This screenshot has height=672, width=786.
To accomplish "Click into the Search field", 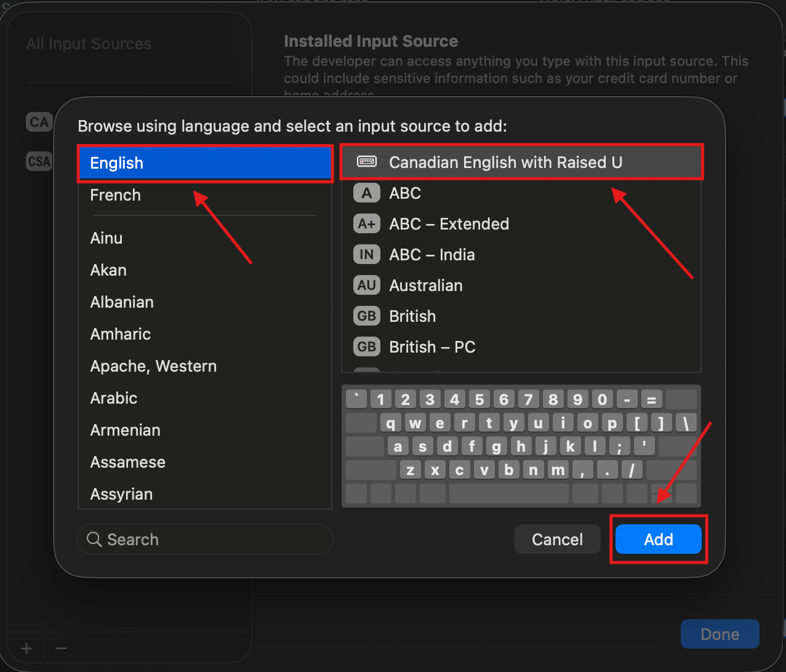I will pos(209,540).
